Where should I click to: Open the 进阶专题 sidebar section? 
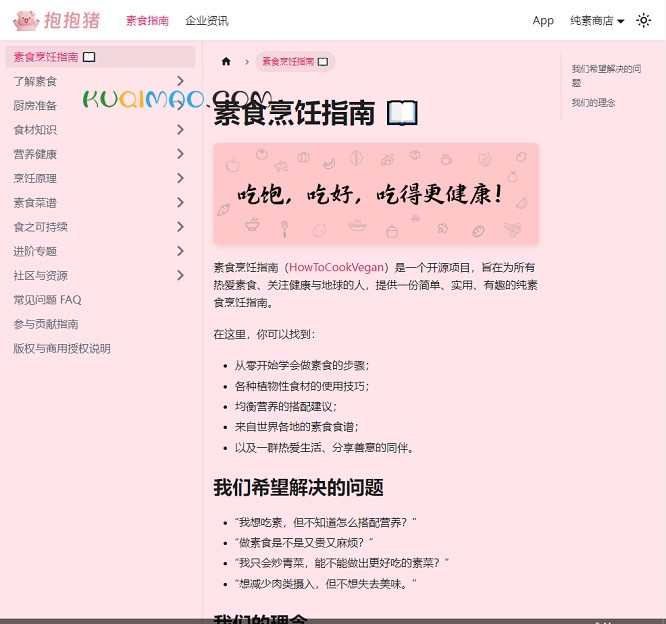(35, 251)
